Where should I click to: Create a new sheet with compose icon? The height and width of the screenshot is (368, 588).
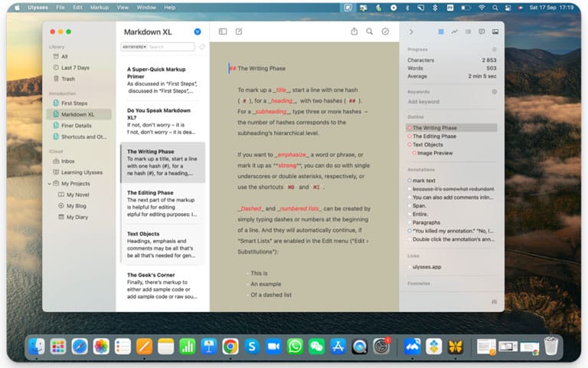coord(239,31)
